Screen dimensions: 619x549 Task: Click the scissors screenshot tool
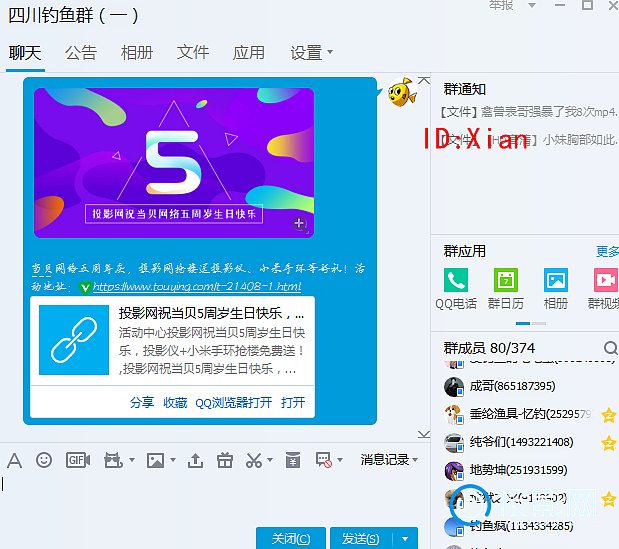click(254, 460)
